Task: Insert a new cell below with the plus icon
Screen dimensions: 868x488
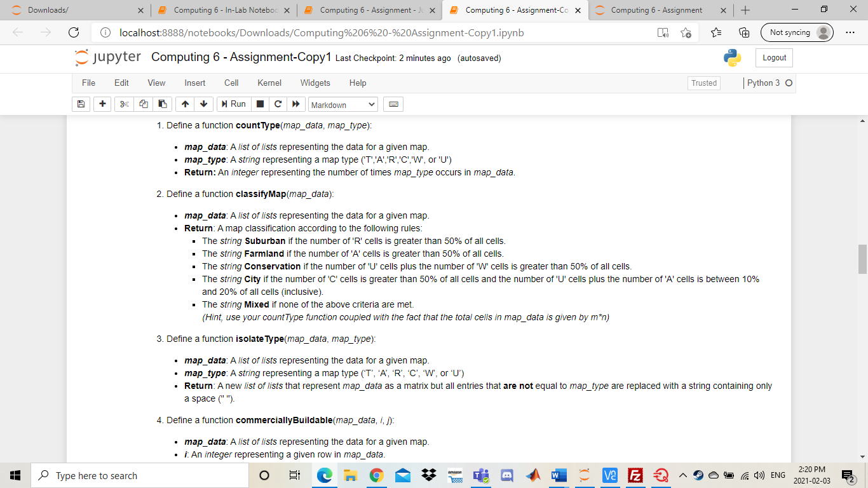Action: 102,104
